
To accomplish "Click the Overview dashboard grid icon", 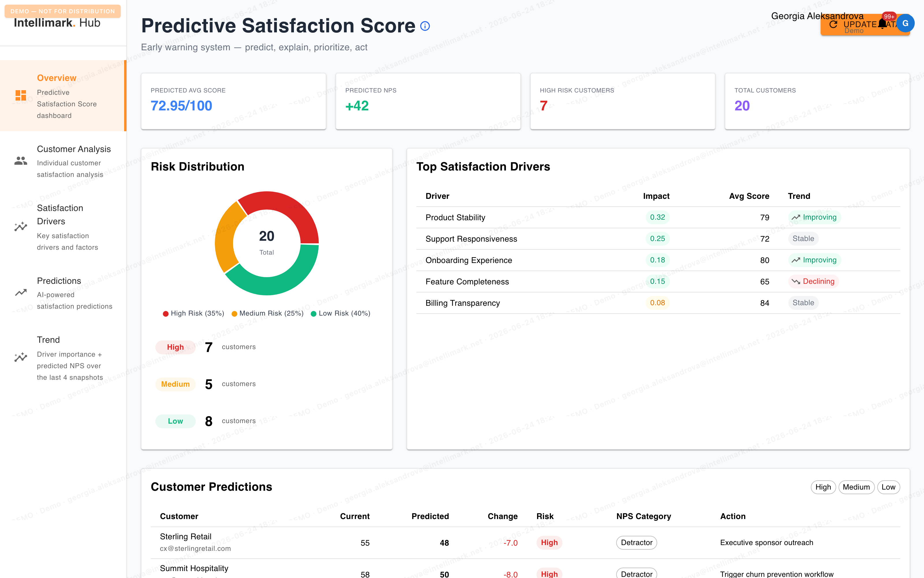I will point(21,95).
